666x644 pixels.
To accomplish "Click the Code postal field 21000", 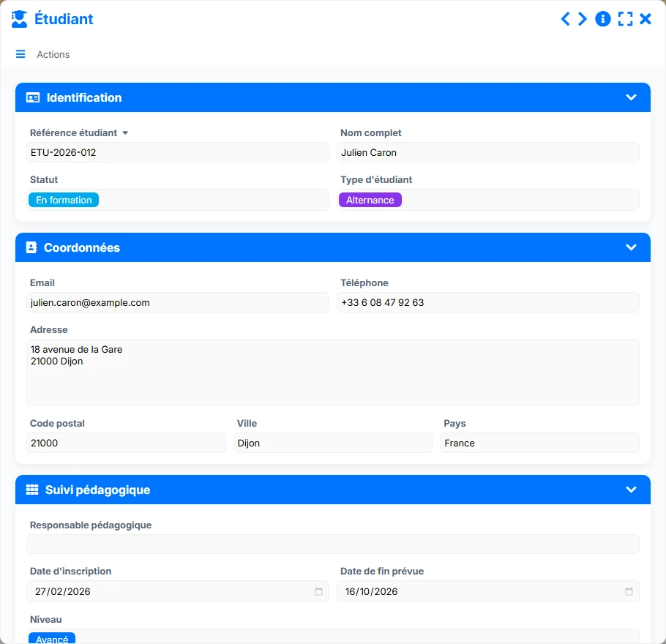I will pos(126,443).
